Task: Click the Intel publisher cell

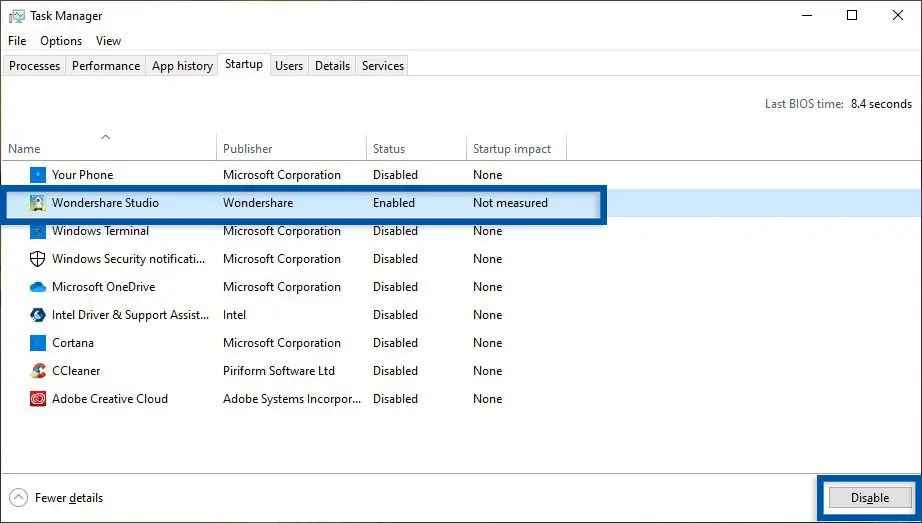Action: 234,315
